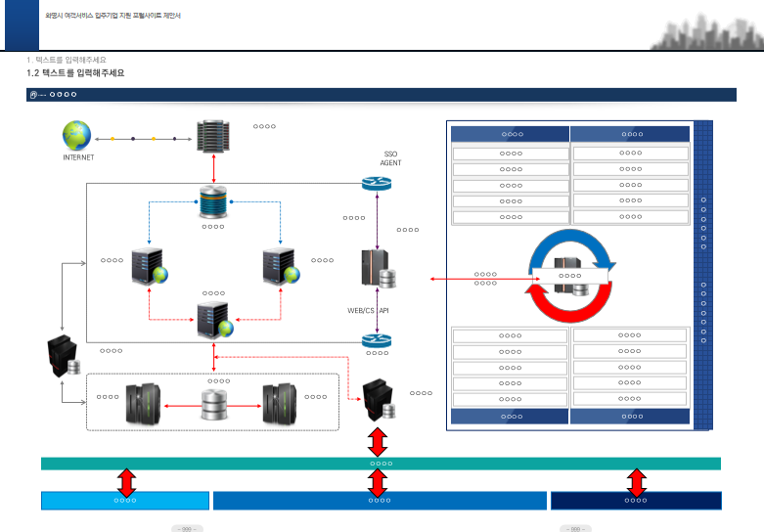The height and width of the screenshot is (532, 764).
Task: Select the web server icon under the blue dashed left arrow
Action: coord(150,266)
